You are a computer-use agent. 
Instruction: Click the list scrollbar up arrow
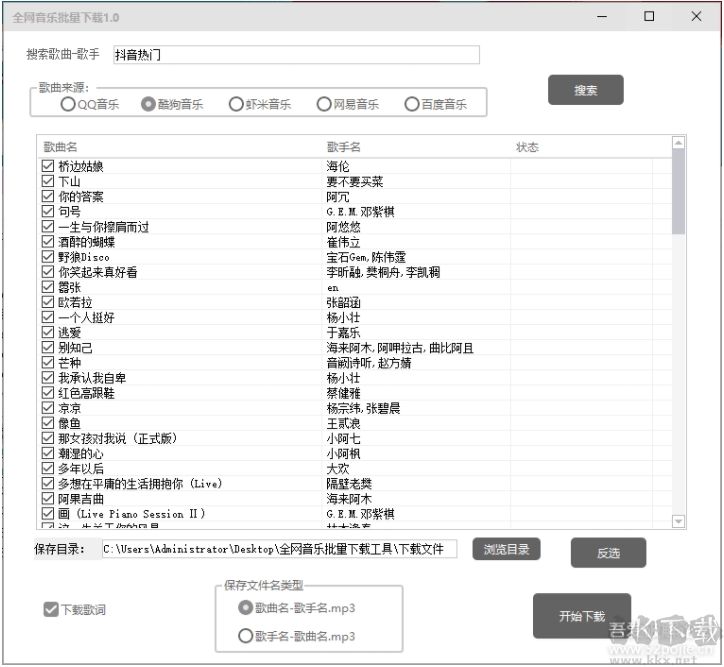pyautogui.click(x=678, y=143)
